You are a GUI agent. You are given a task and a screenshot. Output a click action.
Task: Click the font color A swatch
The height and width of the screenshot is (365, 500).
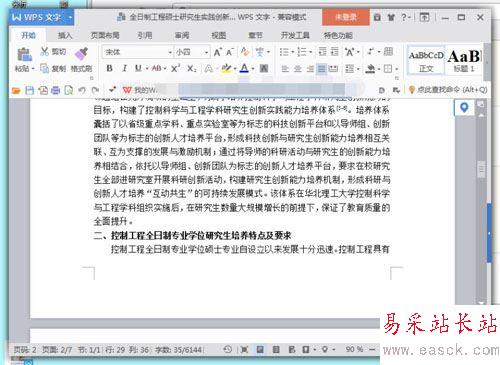point(244,68)
